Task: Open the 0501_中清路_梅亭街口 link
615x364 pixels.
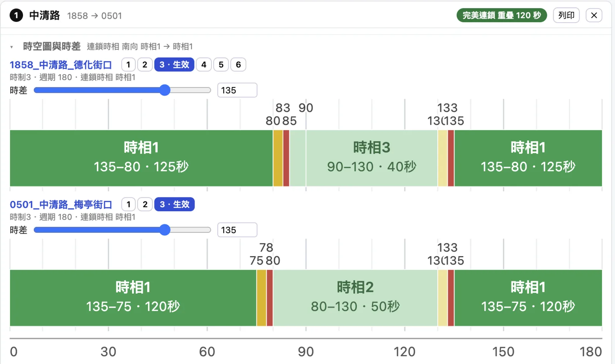Action: pos(61,204)
